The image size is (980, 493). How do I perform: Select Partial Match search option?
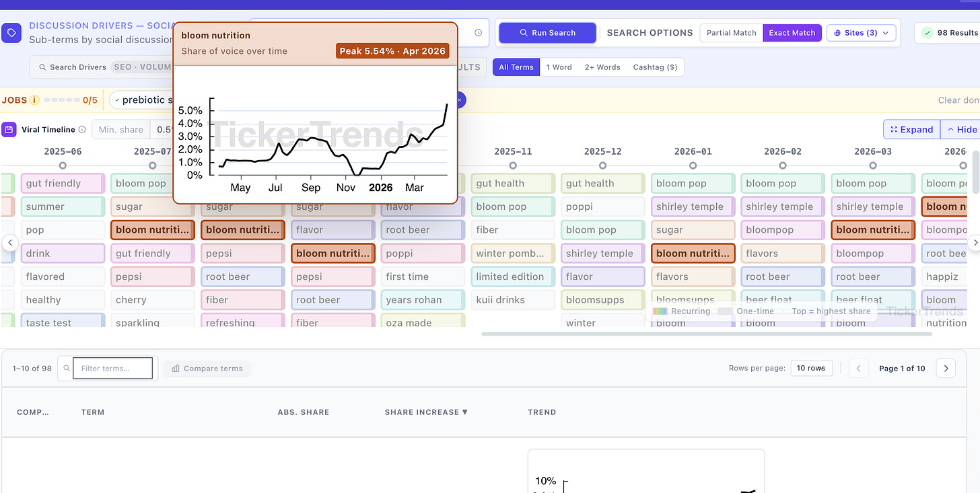(732, 33)
